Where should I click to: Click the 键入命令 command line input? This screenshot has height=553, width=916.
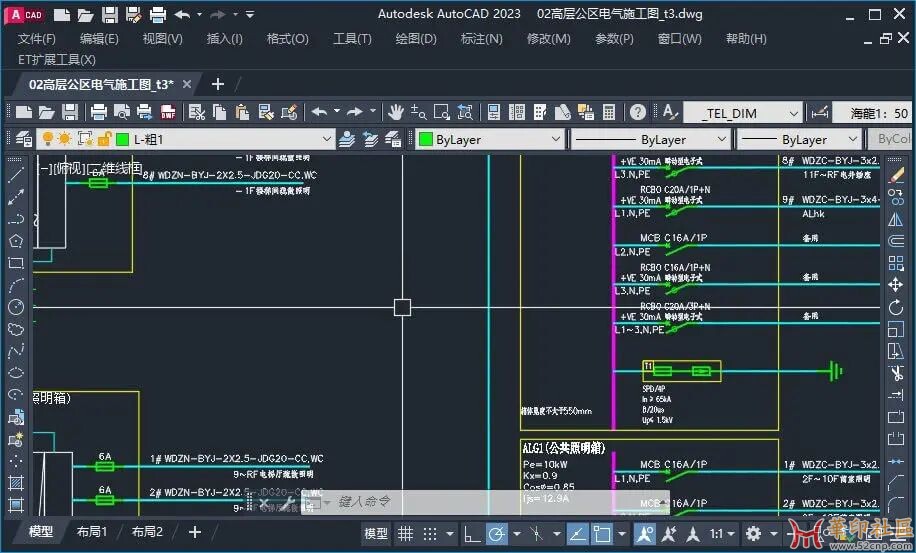click(x=364, y=502)
